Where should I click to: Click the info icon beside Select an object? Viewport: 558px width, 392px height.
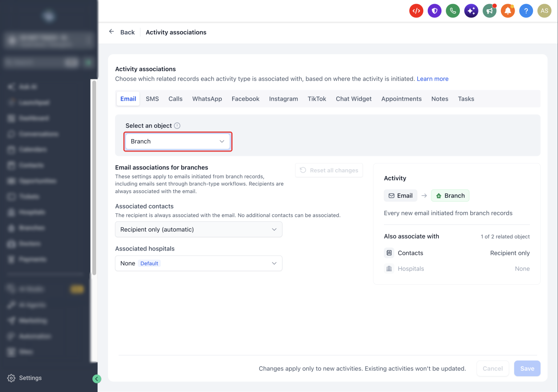pyautogui.click(x=177, y=126)
